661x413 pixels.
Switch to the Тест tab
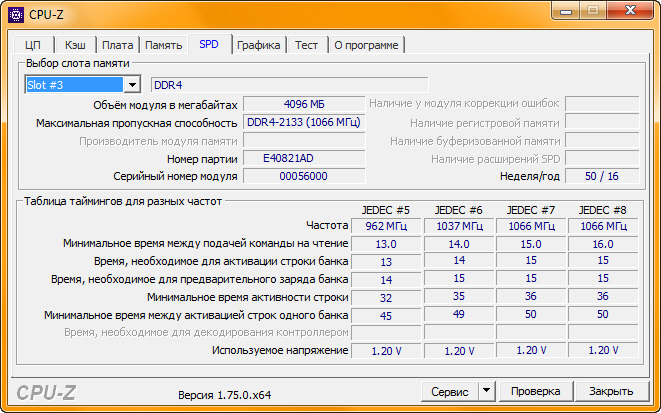[306, 45]
